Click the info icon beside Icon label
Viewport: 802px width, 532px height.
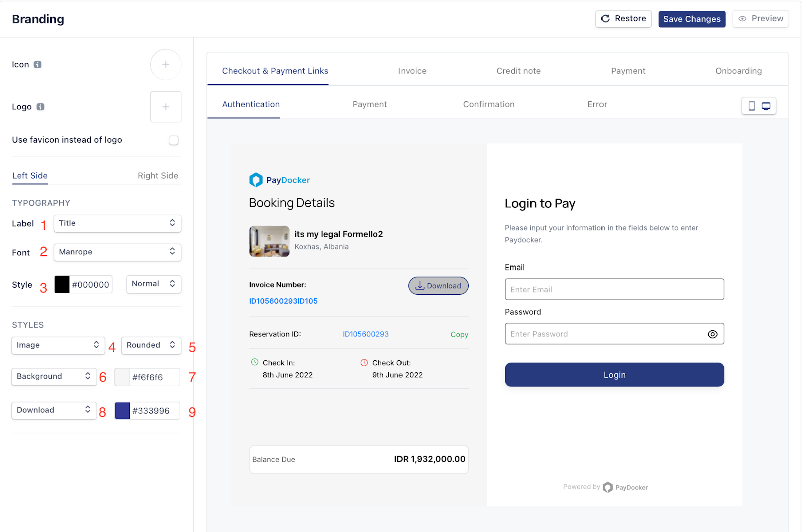click(38, 65)
